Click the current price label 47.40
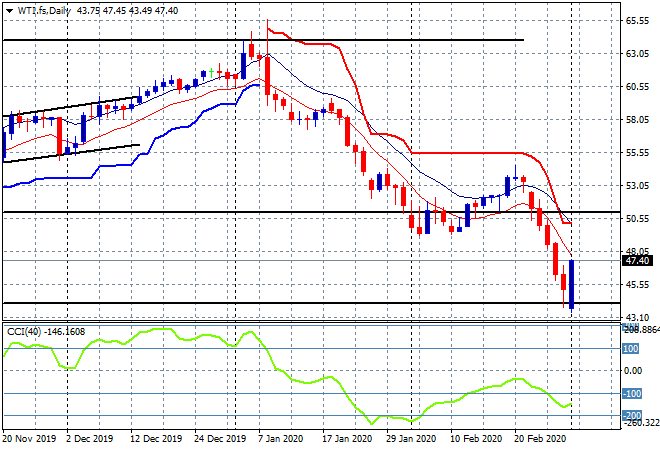Viewport: 660px width, 450px height. pyautogui.click(x=637, y=261)
